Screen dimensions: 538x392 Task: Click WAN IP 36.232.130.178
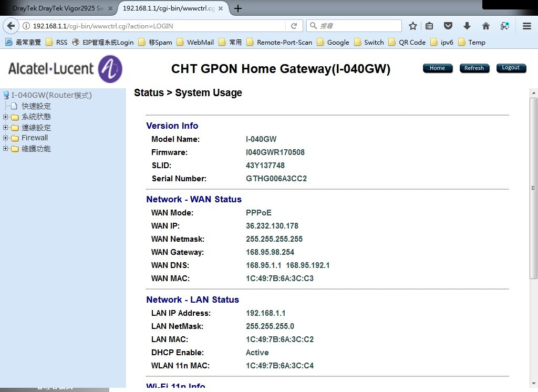[272, 226]
